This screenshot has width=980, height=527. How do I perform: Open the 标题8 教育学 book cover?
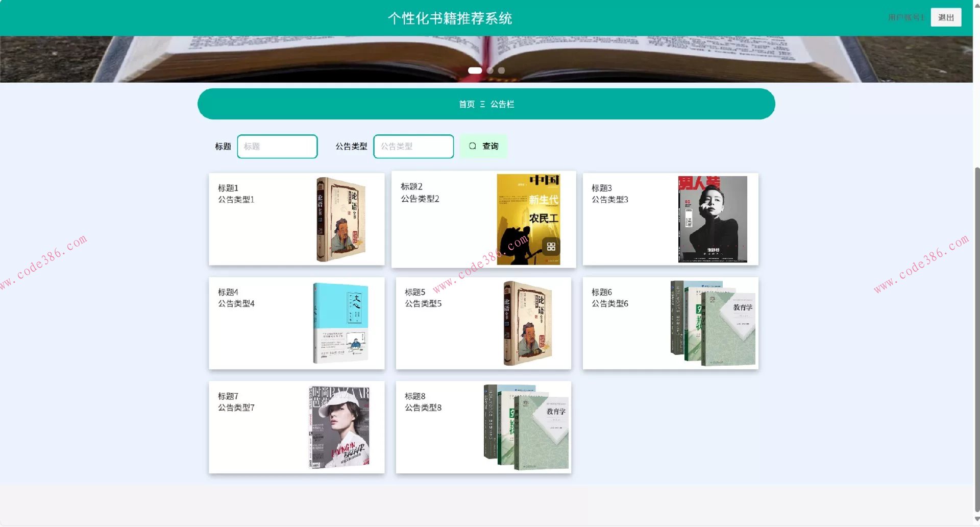pyautogui.click(x=526, y=427)
